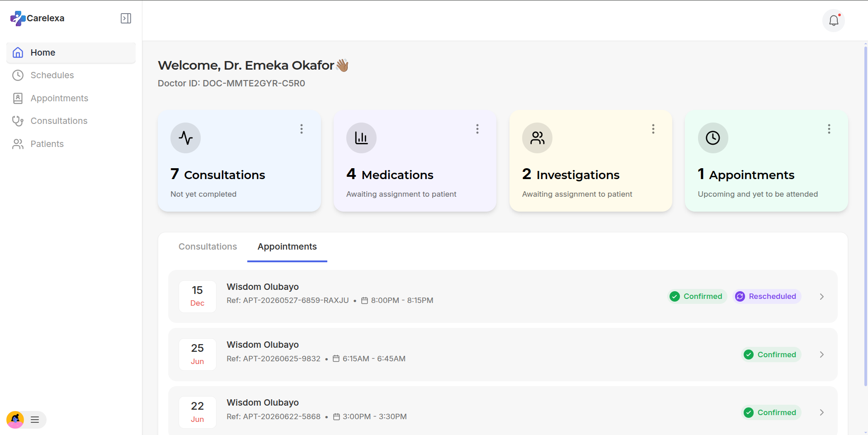Click the purple reschedule icon on Rescheduled badge
This screenshot has width=868, height=435.
[x=740, y=296]
